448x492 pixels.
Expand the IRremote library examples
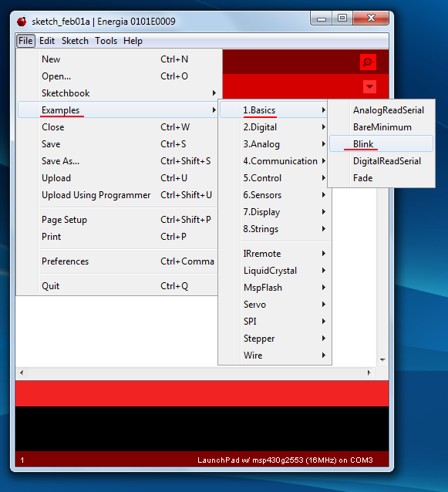pos(274,253)
